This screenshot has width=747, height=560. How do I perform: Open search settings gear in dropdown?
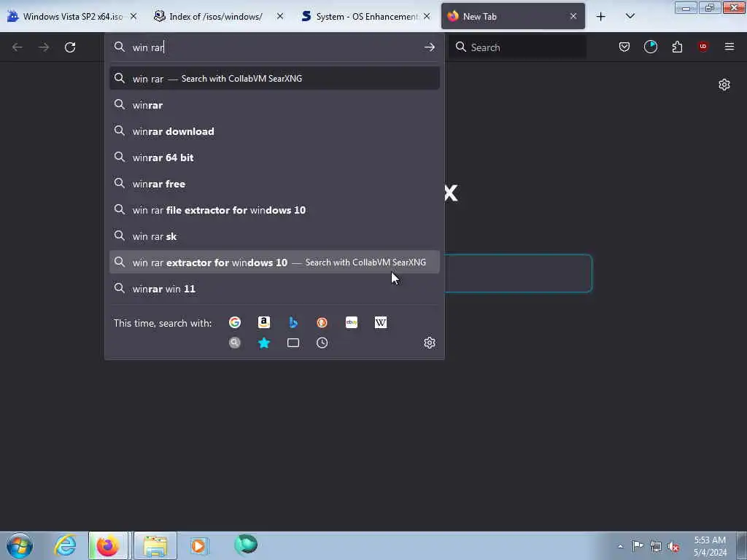pos(429,343)
